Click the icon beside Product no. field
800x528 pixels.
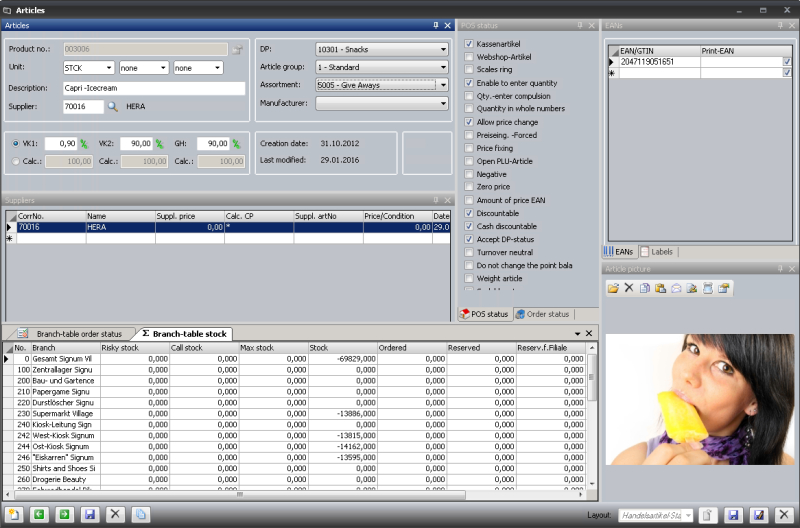point(237,49)
